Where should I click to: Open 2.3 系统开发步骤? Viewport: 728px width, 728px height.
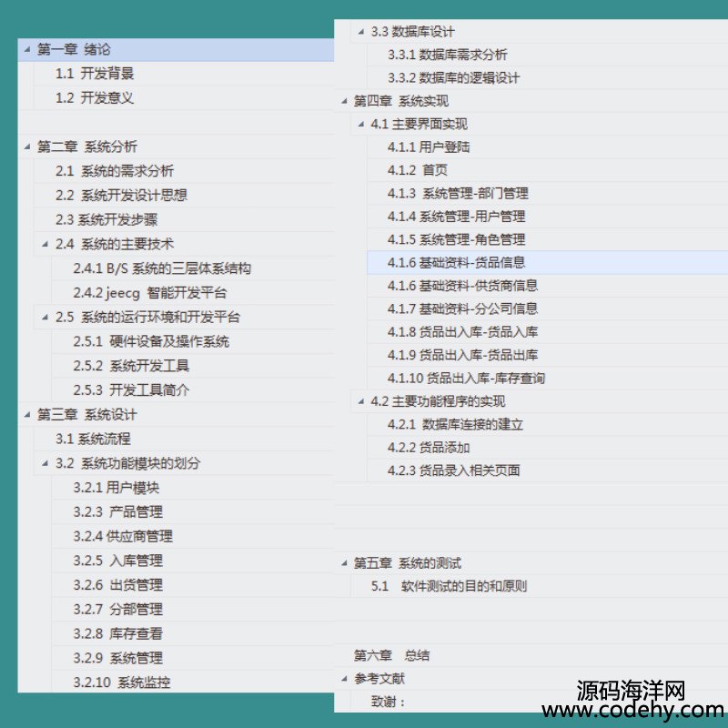[x=106, y=219]
